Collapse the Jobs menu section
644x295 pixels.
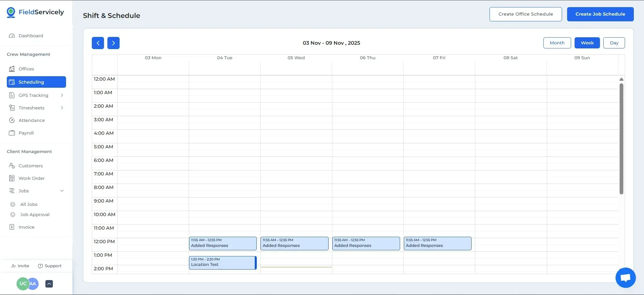pyautogui.click(x=62, y=191)
